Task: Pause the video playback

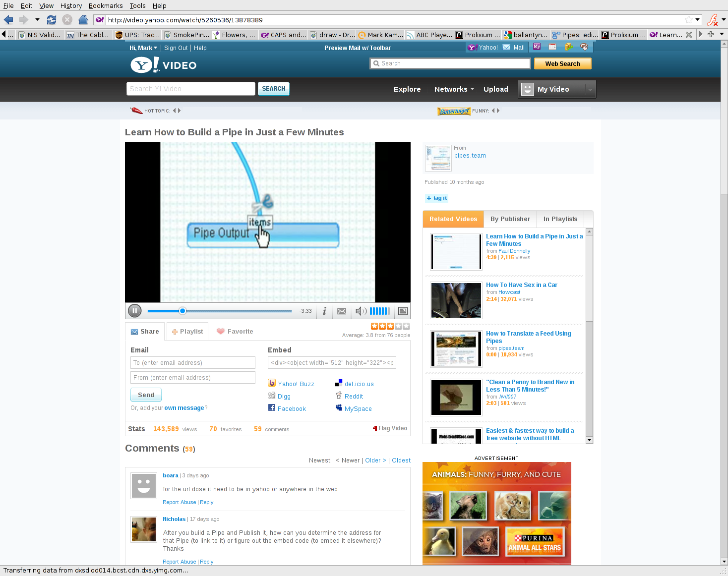Action: click(134, 311)
